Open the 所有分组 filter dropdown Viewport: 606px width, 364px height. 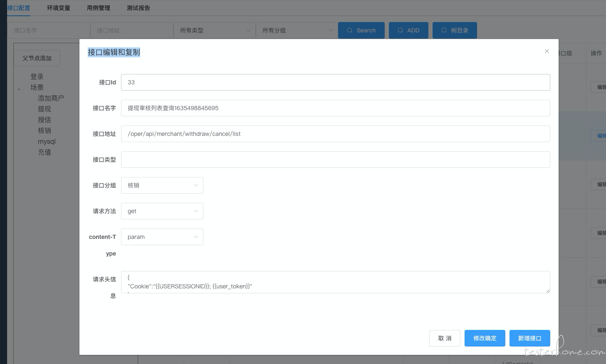coord(297,30)
